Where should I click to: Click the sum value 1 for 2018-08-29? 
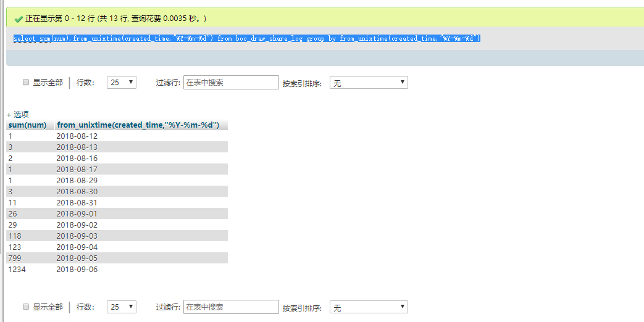point(10,180)
